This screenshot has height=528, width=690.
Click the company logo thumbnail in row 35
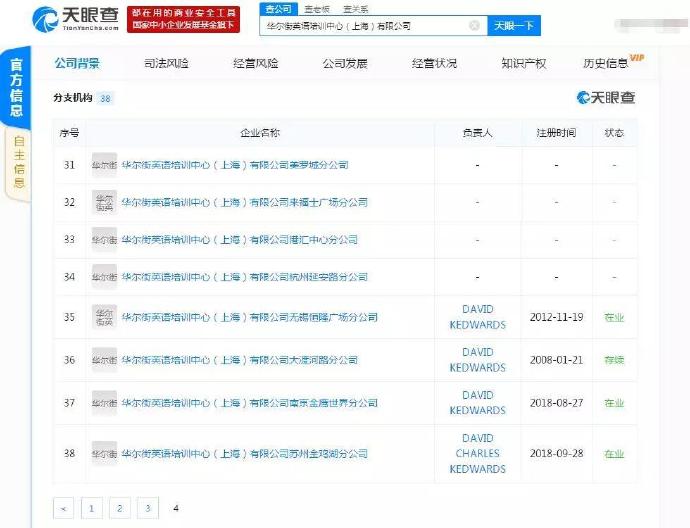(104, 317)
